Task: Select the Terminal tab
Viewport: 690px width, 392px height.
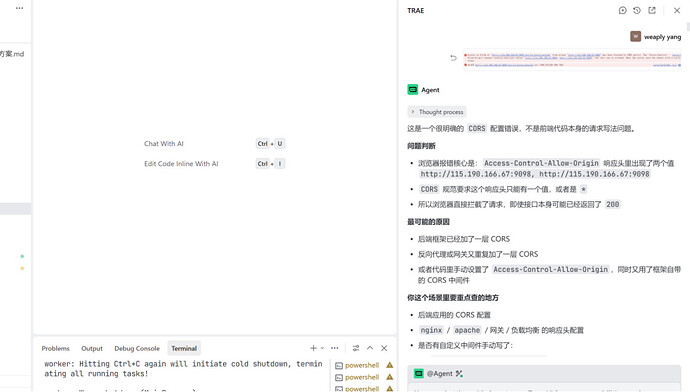Action: pyautogui.click(x=184, y=348)
